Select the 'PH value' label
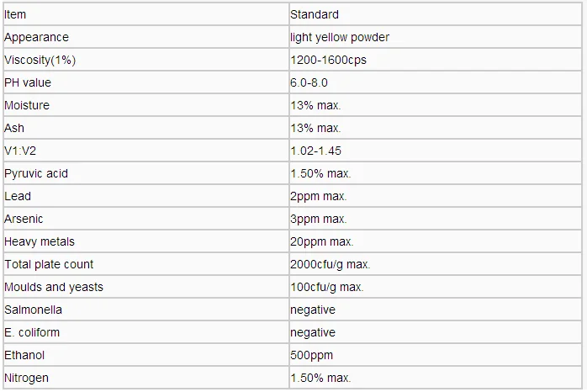 click(28, 82)
